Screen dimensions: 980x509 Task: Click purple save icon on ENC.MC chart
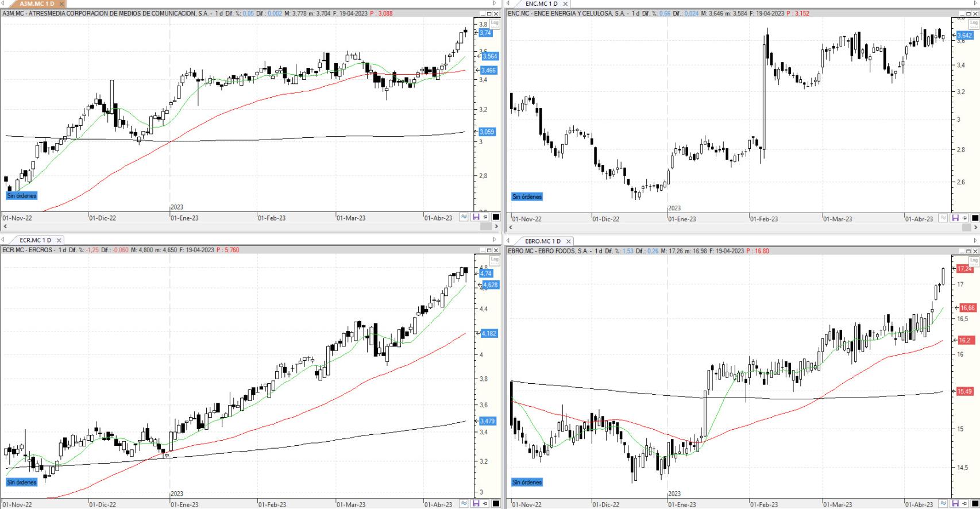click(x=955, y=218)
